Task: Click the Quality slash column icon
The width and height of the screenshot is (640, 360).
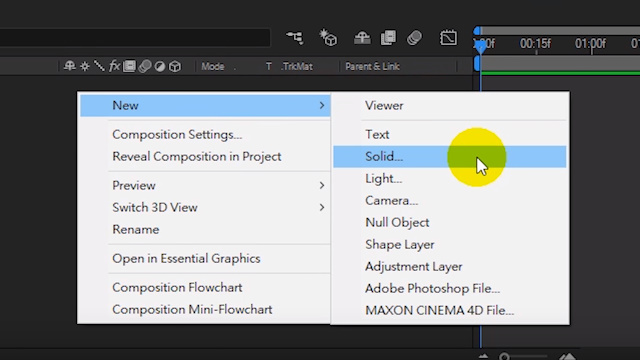Action: tap(99, 66)
